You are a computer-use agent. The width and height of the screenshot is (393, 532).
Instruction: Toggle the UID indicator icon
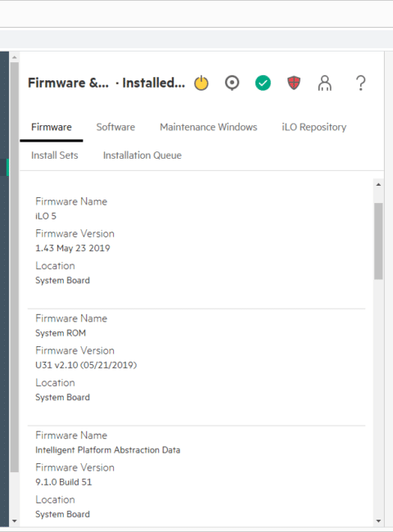(x=233, y=83)
